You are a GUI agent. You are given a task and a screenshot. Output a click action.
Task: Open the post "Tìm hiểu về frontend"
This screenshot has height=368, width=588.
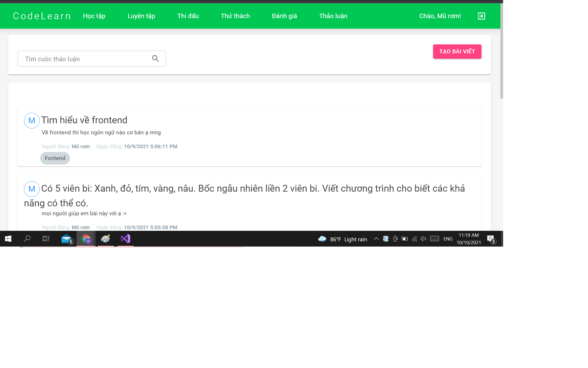point(85,120)
